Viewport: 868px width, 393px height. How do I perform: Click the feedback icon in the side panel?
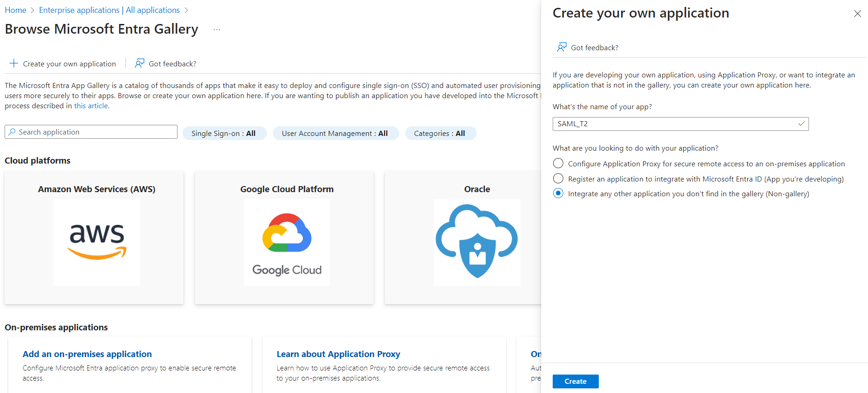(562, 47)
